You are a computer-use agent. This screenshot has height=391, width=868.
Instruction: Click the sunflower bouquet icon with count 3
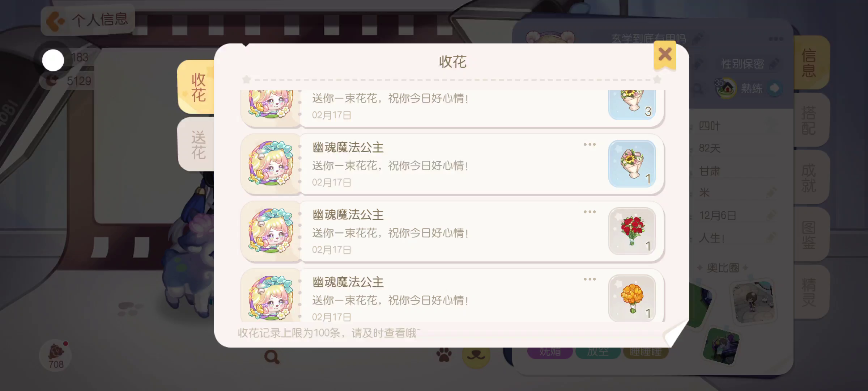(632, 105)
